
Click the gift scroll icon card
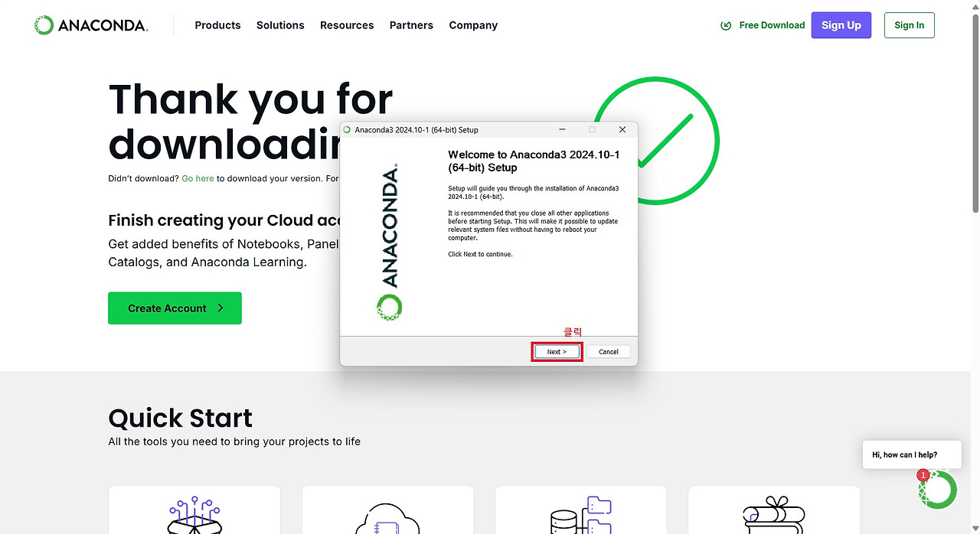(x=774, y=510)
